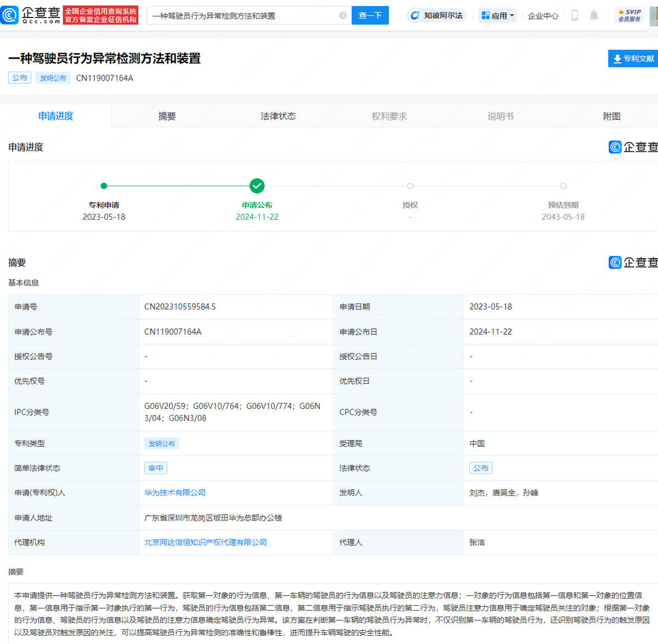
Task: Click the 授权 node on the progress timeline
Action: click(410, 186)
